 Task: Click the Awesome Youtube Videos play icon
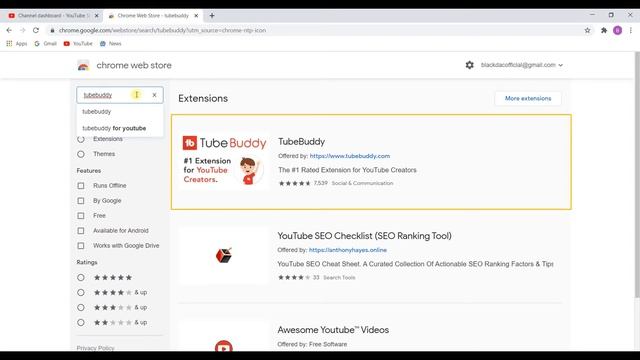tap(224, 346)
